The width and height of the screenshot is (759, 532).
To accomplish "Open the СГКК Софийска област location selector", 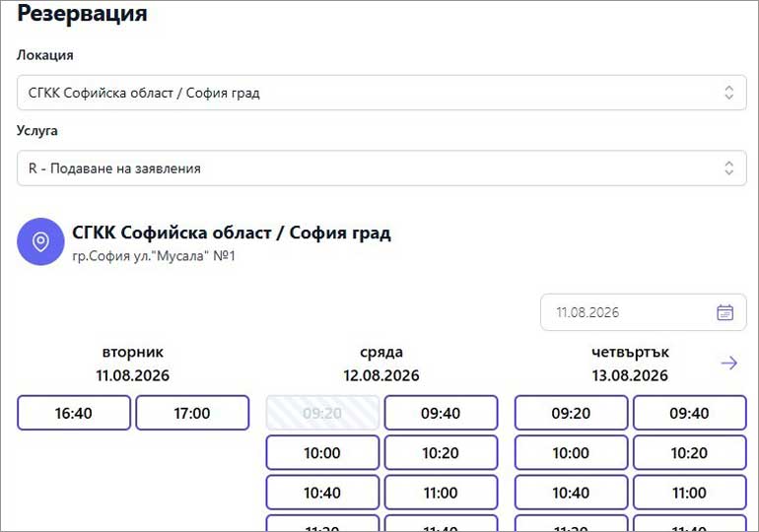I will [381, 93].
